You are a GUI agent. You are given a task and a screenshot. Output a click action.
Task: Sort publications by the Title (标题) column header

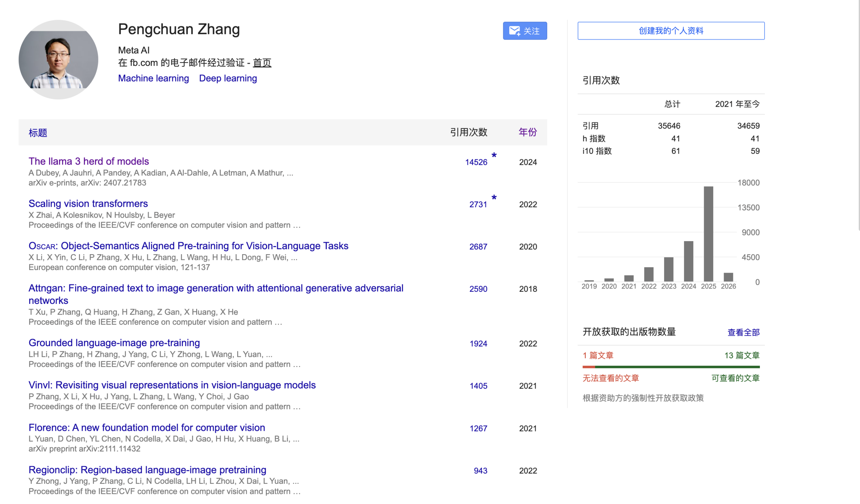click(x=38, y=133)
